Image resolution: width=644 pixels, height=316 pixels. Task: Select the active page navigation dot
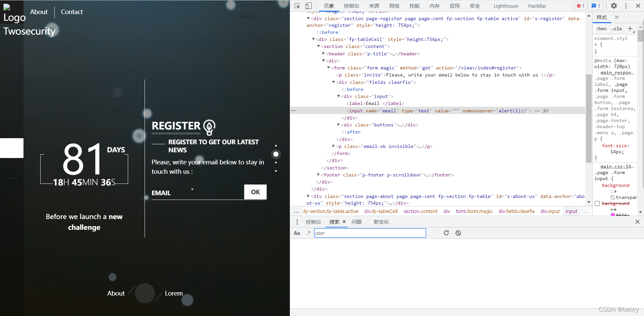click(x=276, y=154)
